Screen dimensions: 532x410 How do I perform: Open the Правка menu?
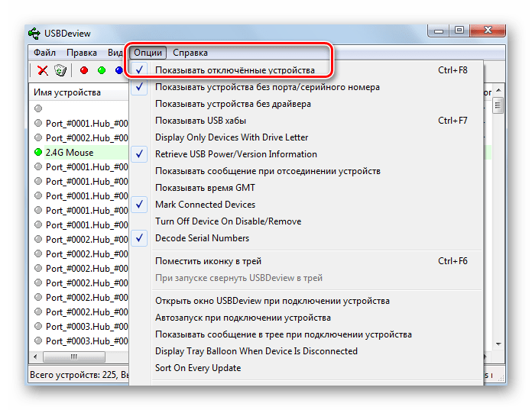tap(82, 53)
